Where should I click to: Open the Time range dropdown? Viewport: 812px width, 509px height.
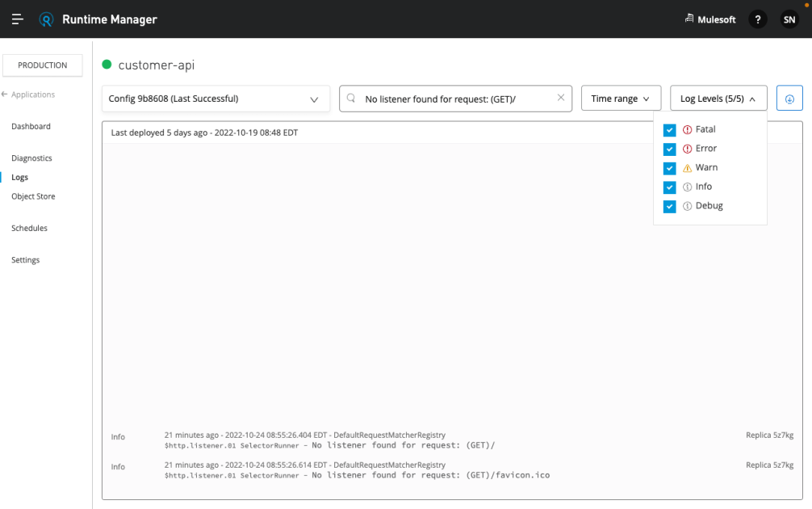click(x=621, y=98)
